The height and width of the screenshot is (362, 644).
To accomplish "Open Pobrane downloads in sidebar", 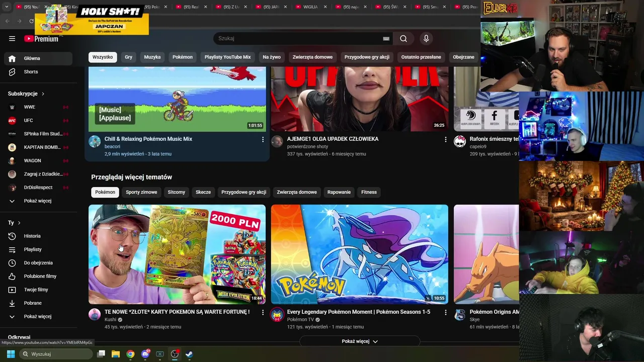I will coord(38,303).
